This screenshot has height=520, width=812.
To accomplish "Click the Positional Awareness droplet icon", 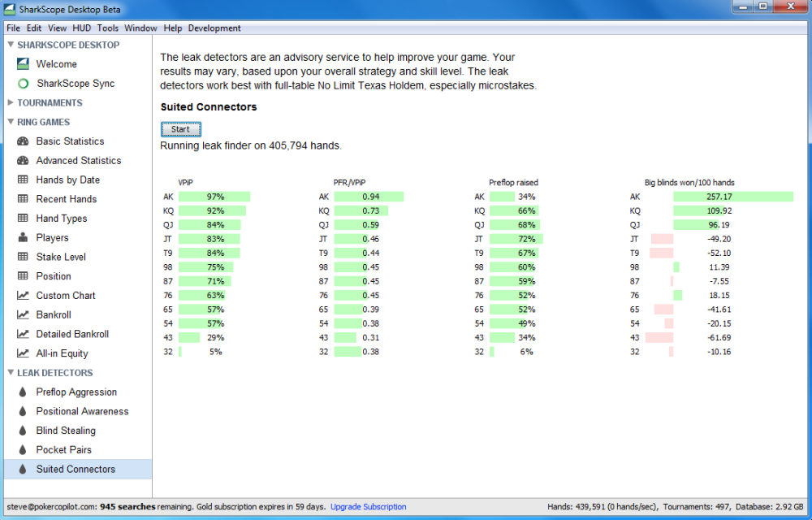I will [x=23, y=411].
